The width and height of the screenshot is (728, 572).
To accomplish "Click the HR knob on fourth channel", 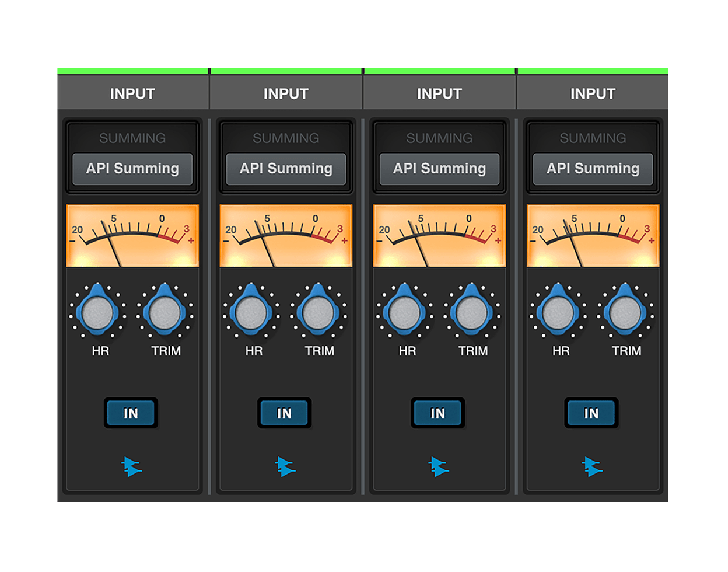I will pos(558,312).
